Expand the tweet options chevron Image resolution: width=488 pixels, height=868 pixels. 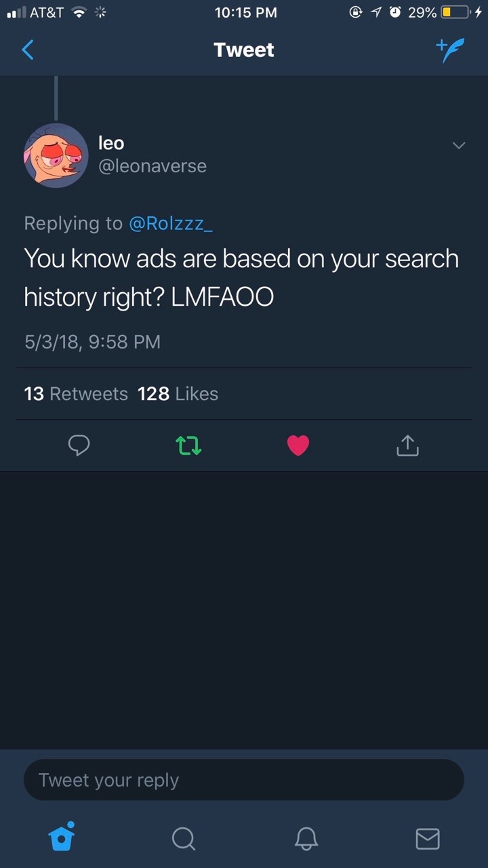(459, 146)
